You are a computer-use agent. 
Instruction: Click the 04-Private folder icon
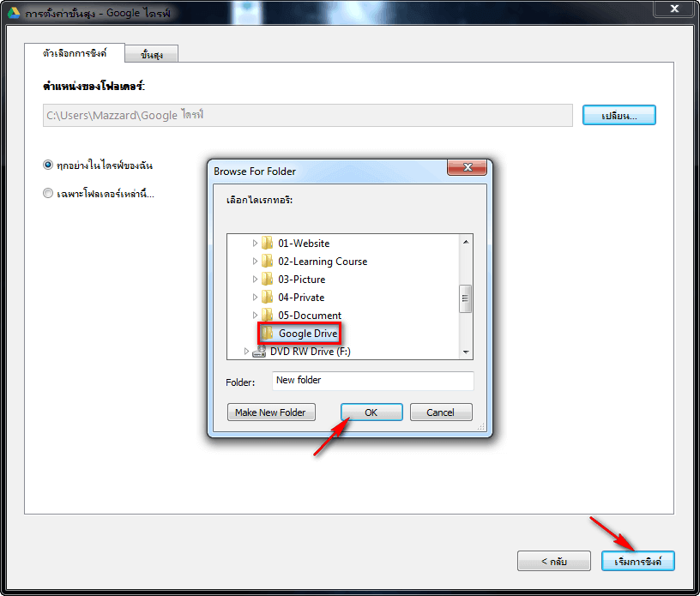[267, 298]
